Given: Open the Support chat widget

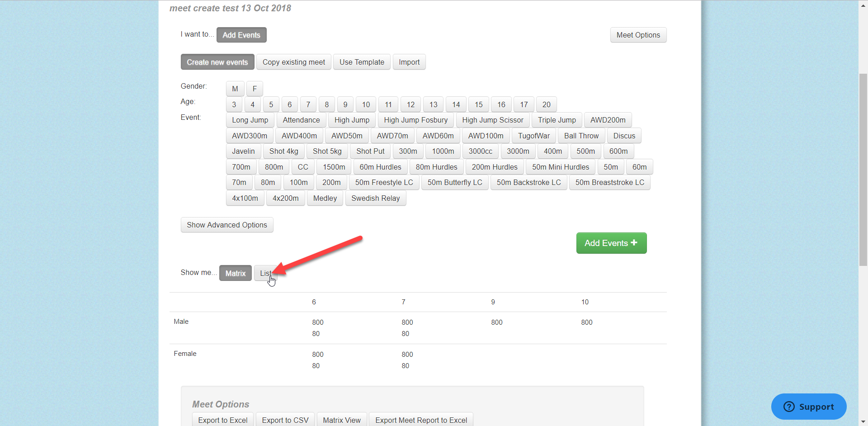Looking at the screenshot, I should tap(808, 406).
